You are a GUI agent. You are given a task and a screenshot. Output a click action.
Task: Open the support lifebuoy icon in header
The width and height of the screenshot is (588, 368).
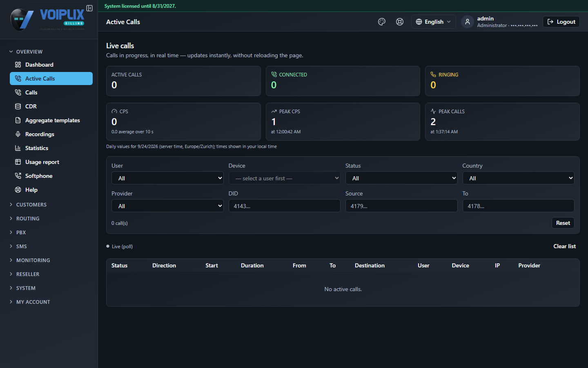(400, 22)
